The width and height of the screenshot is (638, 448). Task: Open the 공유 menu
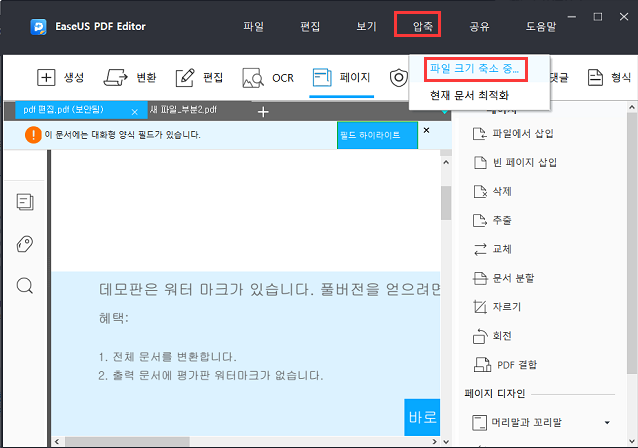[x=479, y=26]
